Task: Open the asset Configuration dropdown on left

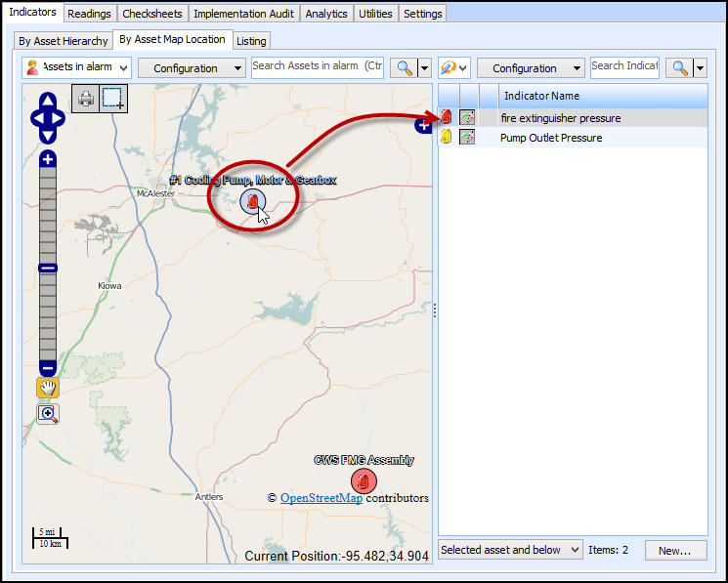Action: [x=191, y=68]
